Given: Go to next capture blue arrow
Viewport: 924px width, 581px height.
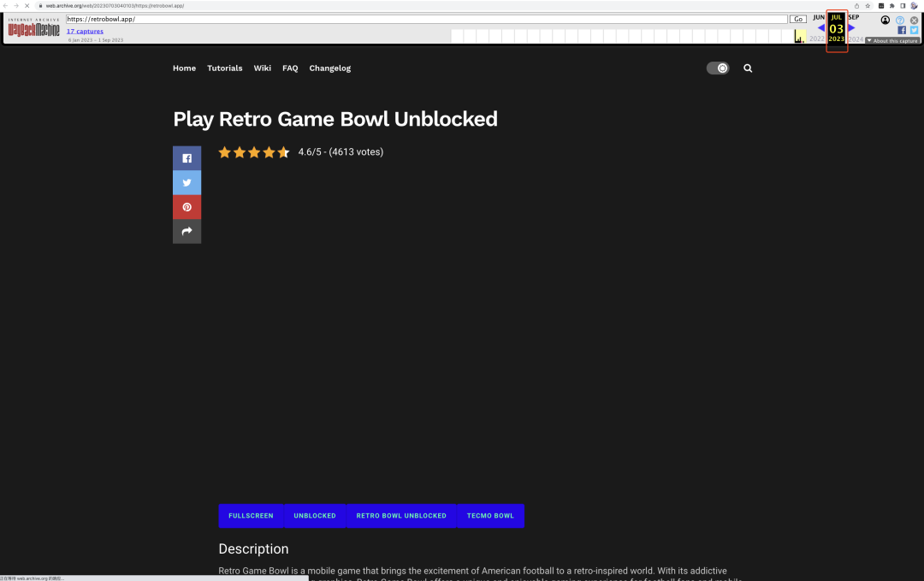Looking at the screenshot, I should (x=851, y=27).
